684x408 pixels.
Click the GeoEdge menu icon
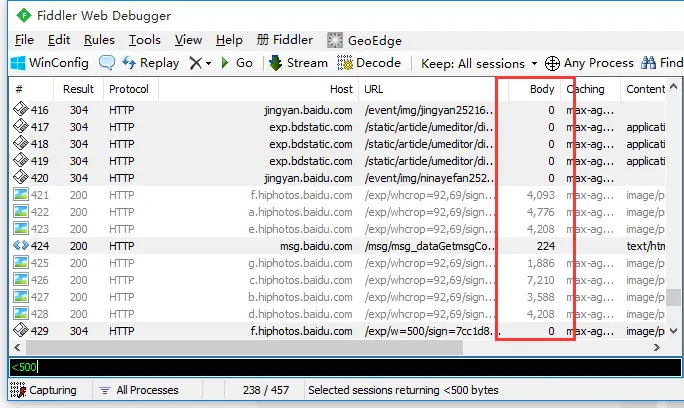(x=335, y=40)
